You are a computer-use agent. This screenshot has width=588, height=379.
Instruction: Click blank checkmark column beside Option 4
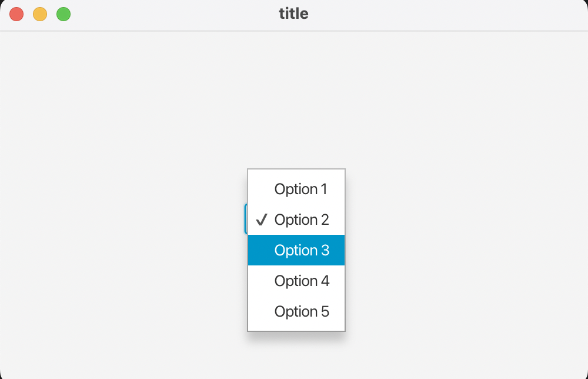(262, 281)
